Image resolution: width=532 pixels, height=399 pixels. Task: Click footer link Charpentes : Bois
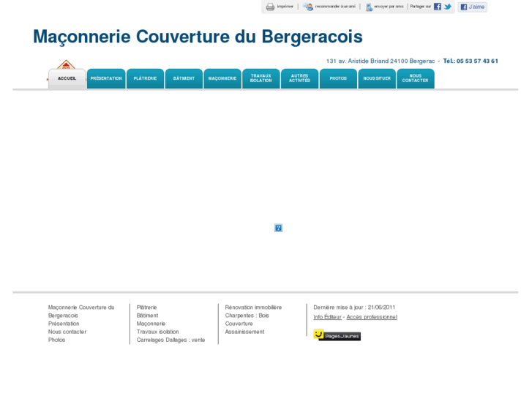[247, 316]
